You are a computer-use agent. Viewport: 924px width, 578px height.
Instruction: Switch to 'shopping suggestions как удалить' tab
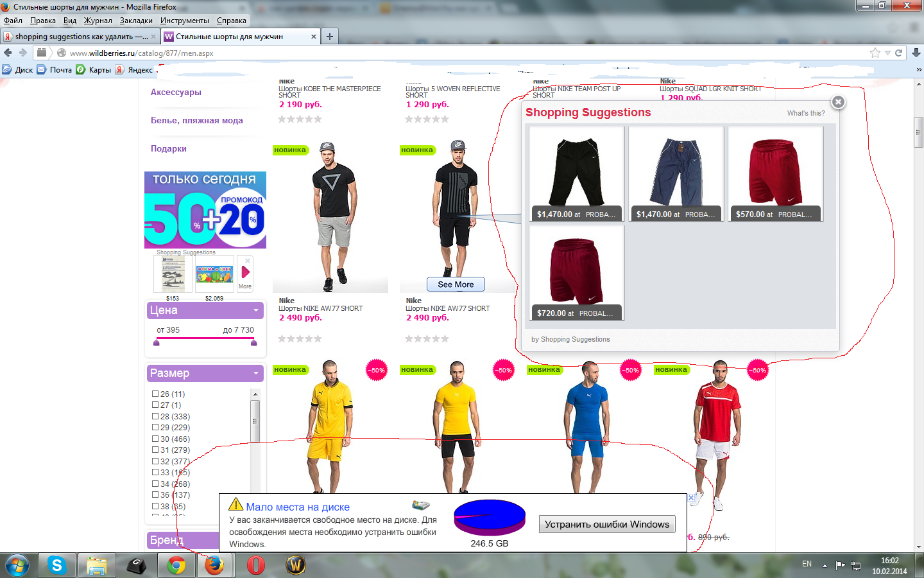[x=80, y=37]
